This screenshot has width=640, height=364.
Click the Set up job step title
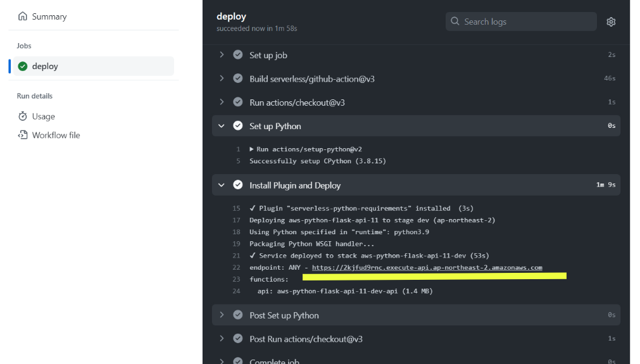tap(268, 55)
